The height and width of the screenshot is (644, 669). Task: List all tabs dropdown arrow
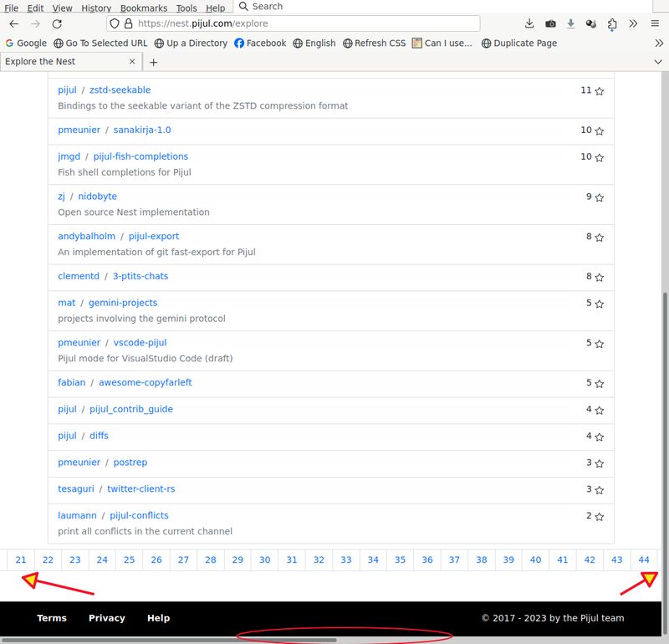658,62
